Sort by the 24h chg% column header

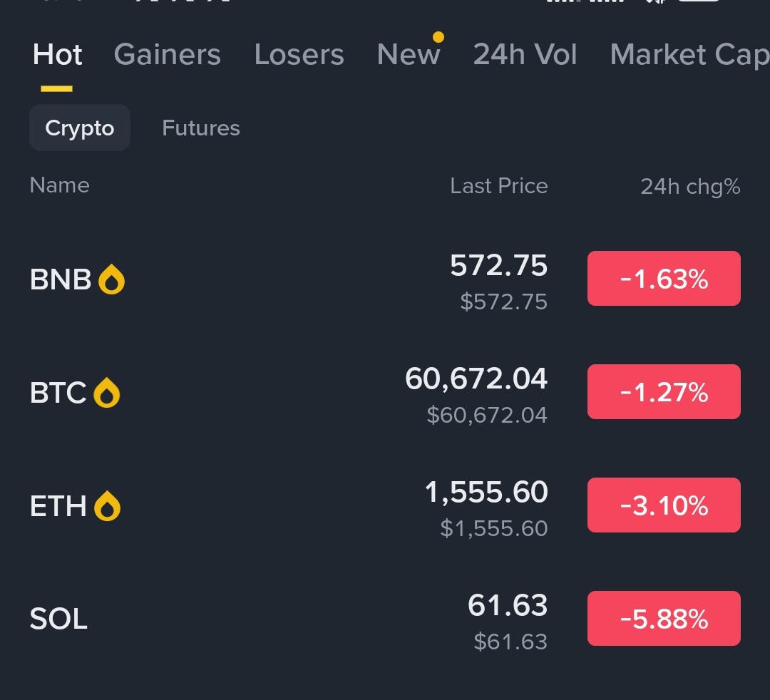coord(690,187)
